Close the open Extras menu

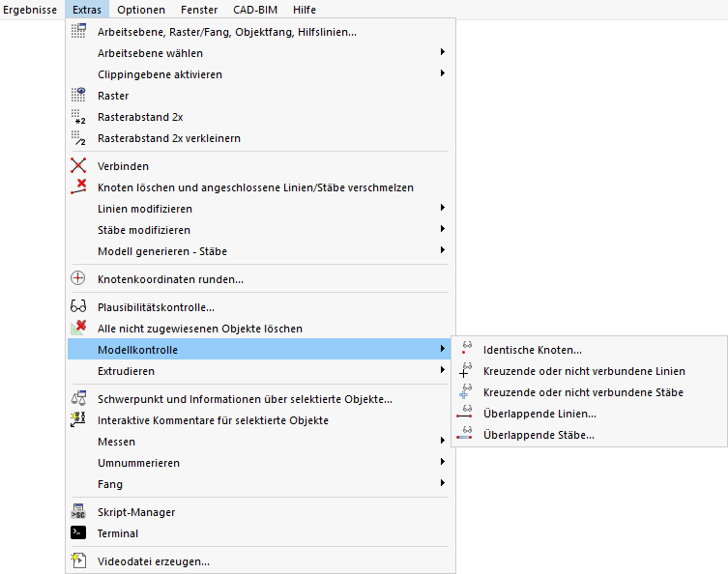click(x=87, y=10)
